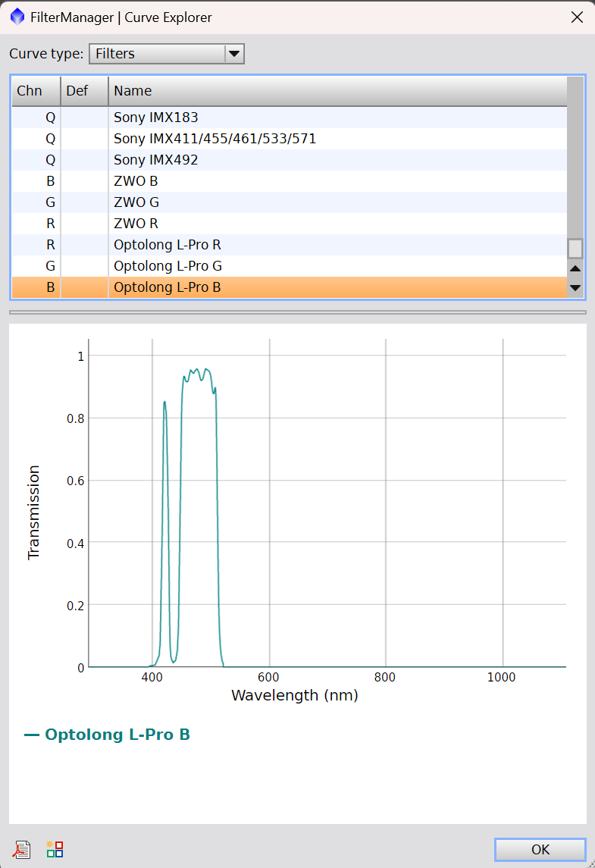
Task: Click the B channel cell for ZWO B
Action: (x=36, y=181)
